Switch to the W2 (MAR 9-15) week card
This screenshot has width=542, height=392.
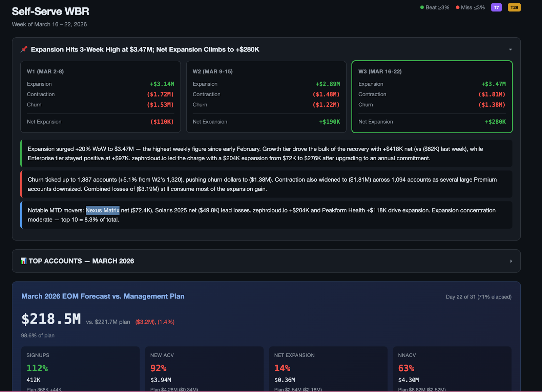pyautogui.click(x=266, y=97)
